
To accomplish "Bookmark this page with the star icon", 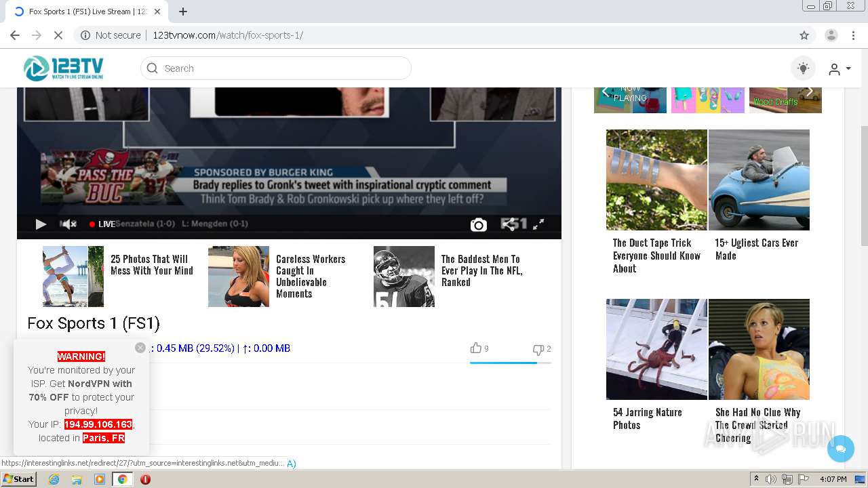I will tap(804, 35).
